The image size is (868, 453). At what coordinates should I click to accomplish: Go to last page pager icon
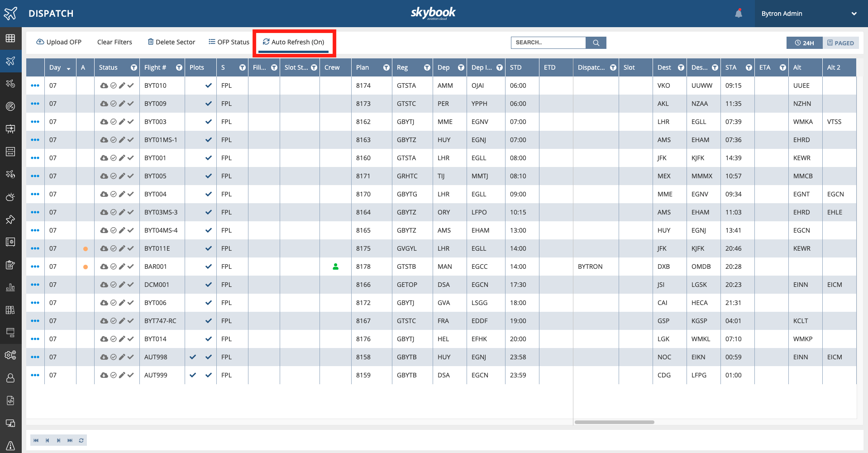(x=70, y=440)
